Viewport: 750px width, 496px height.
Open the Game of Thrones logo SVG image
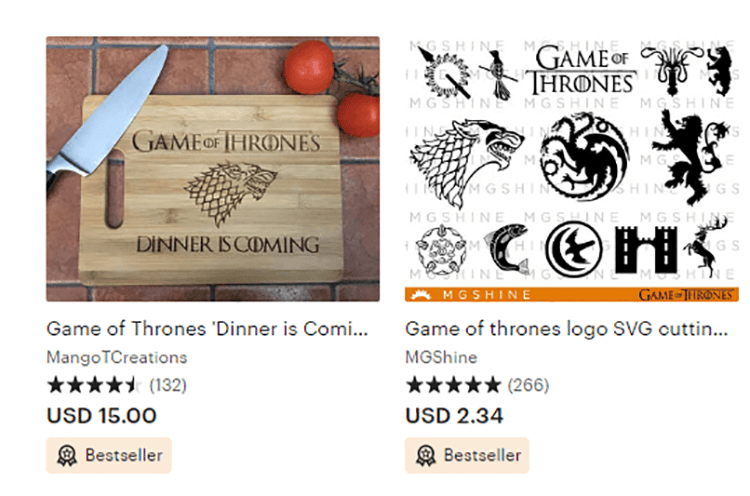coord(572,169)
